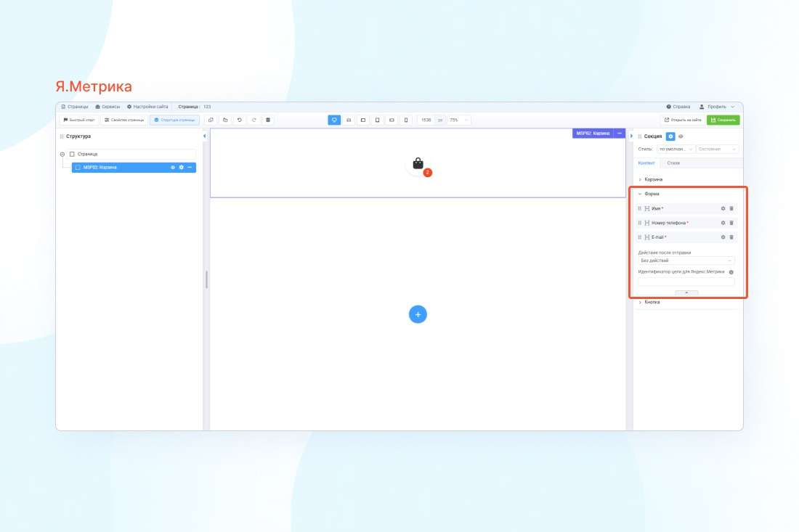Click the minus button beside canvas MSP02 label
This screenshot has height=532, width=799.
coord(620,134)
